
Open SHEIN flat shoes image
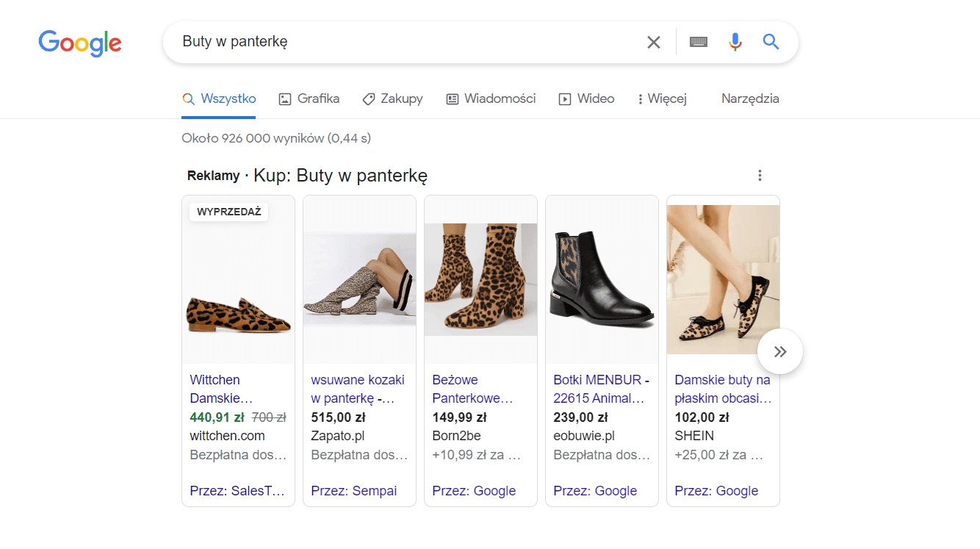point(723,279)
